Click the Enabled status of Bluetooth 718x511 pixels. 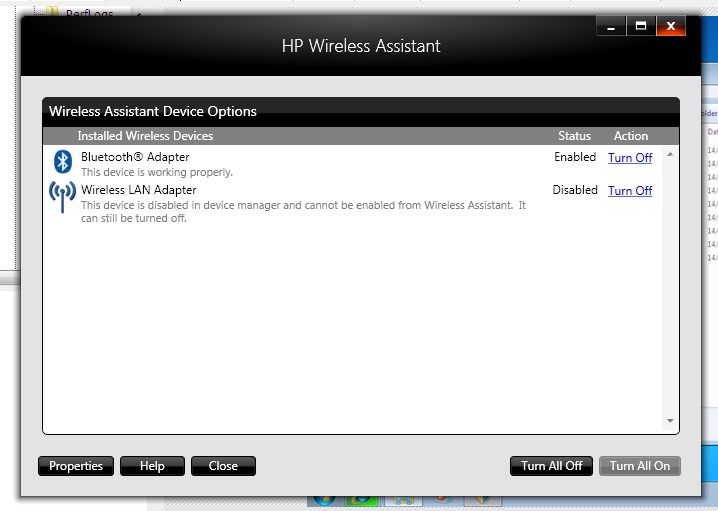click(x=575, y=157)
